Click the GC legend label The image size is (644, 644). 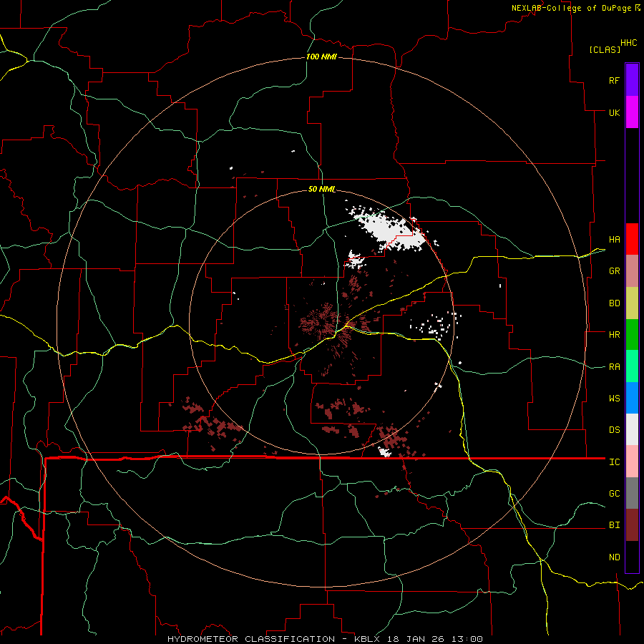point(614,494)
